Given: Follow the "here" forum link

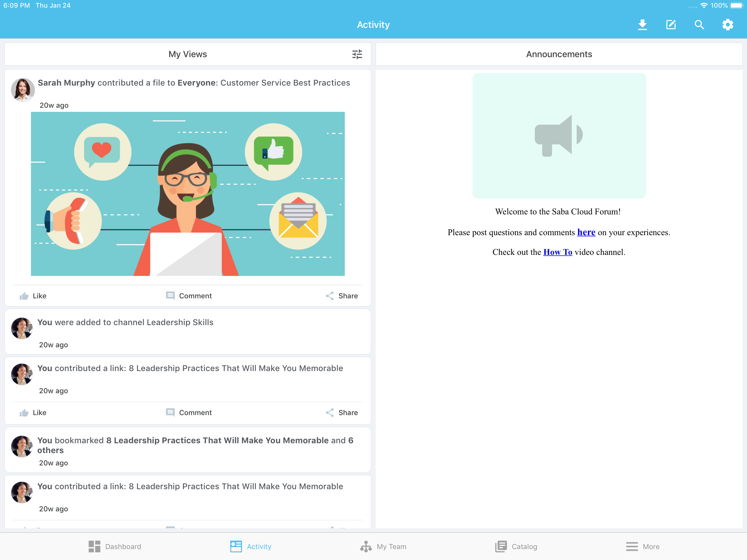Looking at the screenshot, I should click(586, 232).
